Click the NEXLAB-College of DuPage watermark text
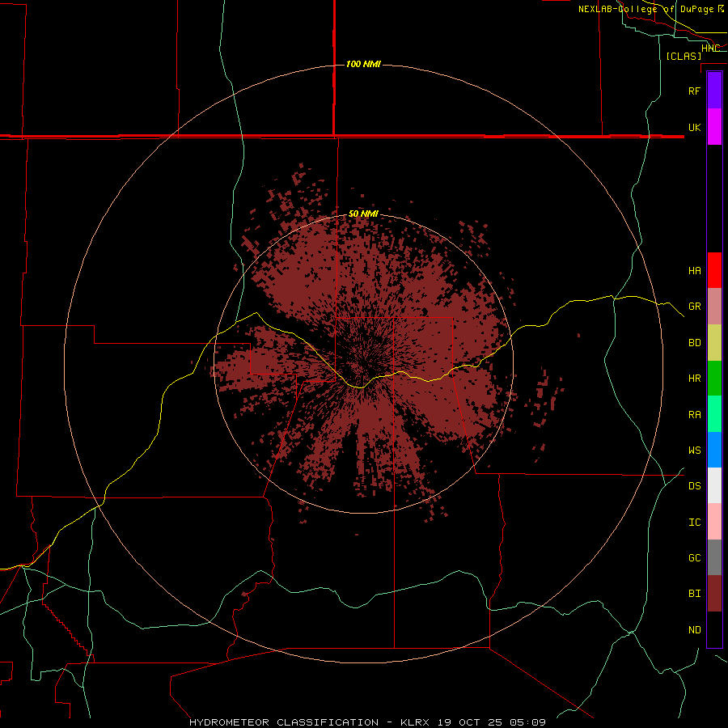Image resolution: width=728 pixels, height=728 pixels. tap(646, 9)
